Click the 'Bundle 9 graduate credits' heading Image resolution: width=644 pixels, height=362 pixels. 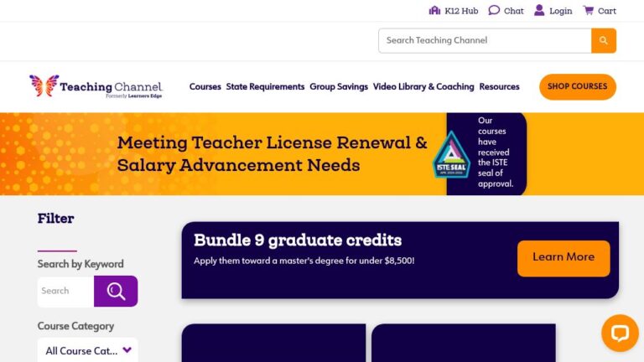[298, 240]
